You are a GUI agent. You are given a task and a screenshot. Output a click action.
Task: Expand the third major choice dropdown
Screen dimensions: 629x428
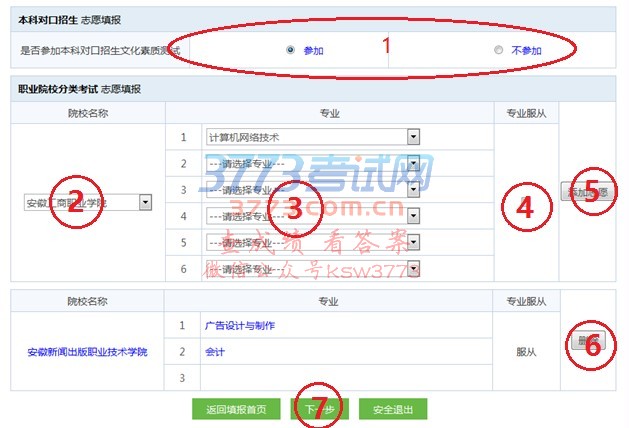tap(313, 189)
